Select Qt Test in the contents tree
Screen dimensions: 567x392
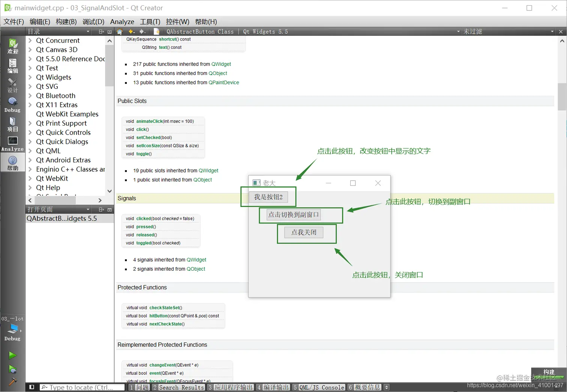click(47, 68)
